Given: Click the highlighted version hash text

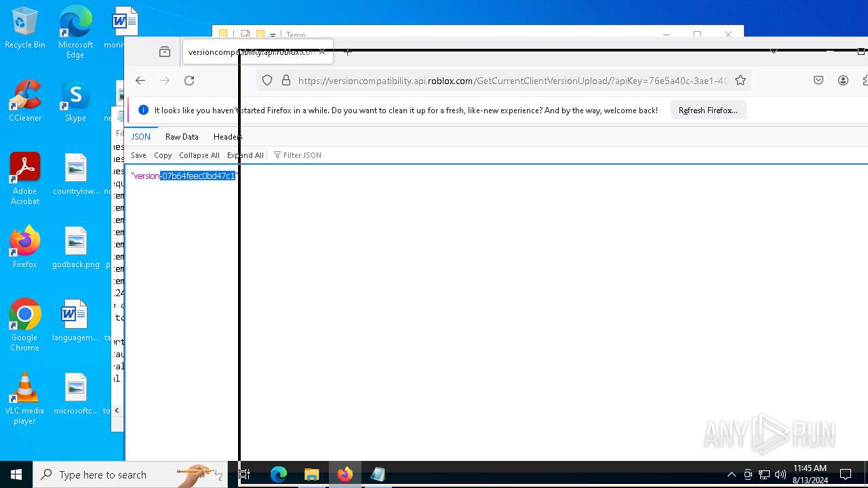Looking at the screenshot, I should point(199,176).
